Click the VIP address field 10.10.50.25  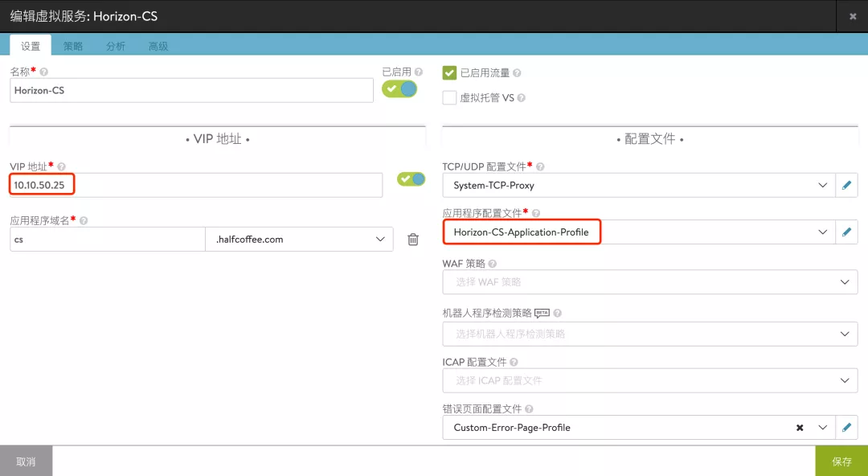click(x=196, y=185)
